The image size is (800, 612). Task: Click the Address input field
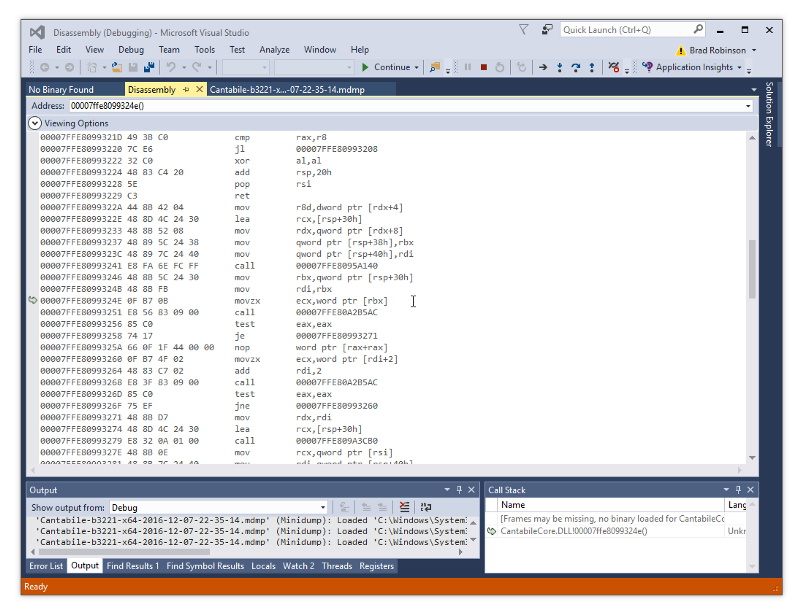tap(407, 106)
